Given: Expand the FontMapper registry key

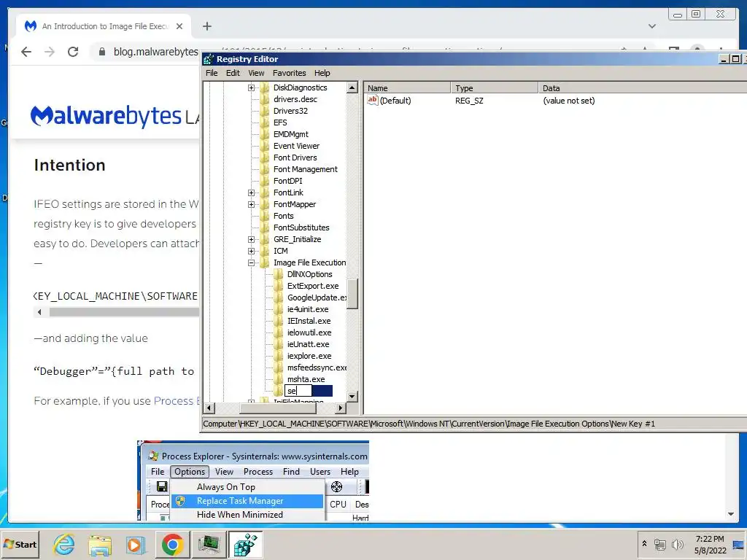Looking at the screenshot, I should 251,204.
